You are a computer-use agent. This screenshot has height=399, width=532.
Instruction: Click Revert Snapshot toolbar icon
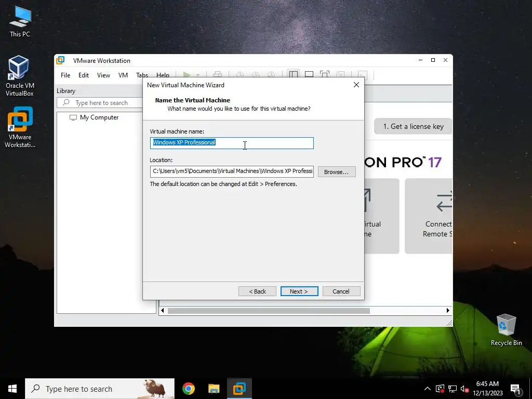tap(256, 75)
